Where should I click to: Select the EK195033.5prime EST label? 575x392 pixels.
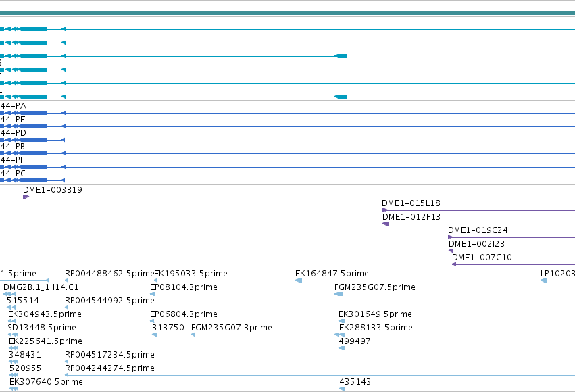191,274
